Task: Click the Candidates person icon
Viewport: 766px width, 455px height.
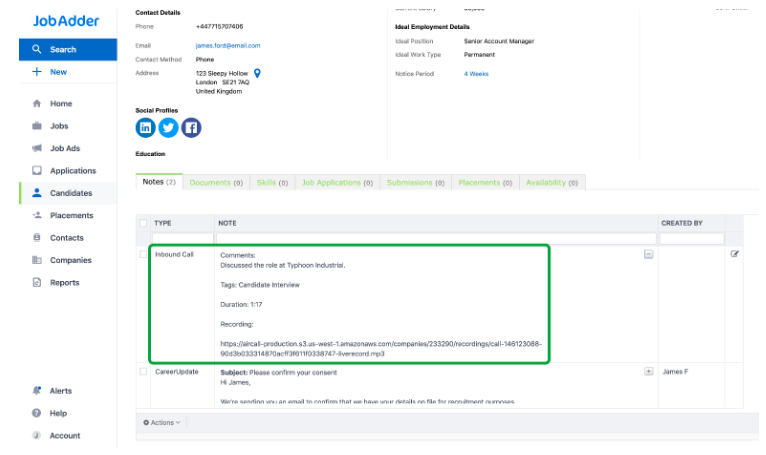Action: click(37, 193)
